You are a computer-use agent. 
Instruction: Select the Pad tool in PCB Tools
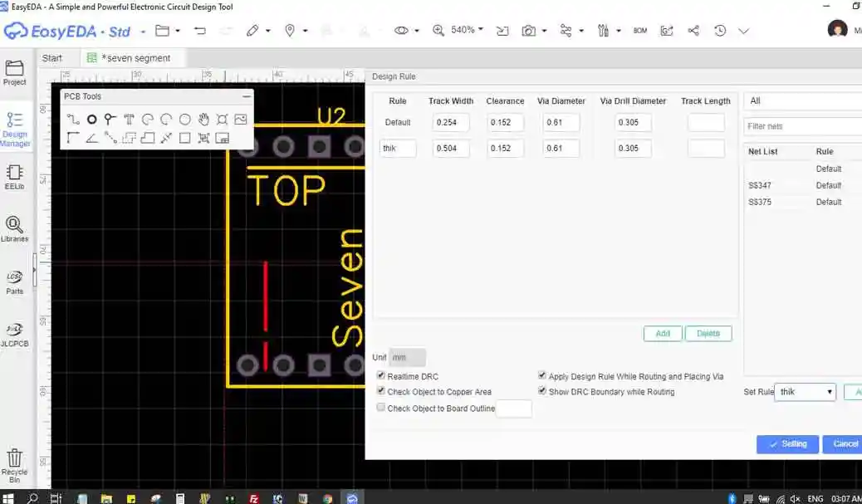pyautogui.click(x=91, y=119)
